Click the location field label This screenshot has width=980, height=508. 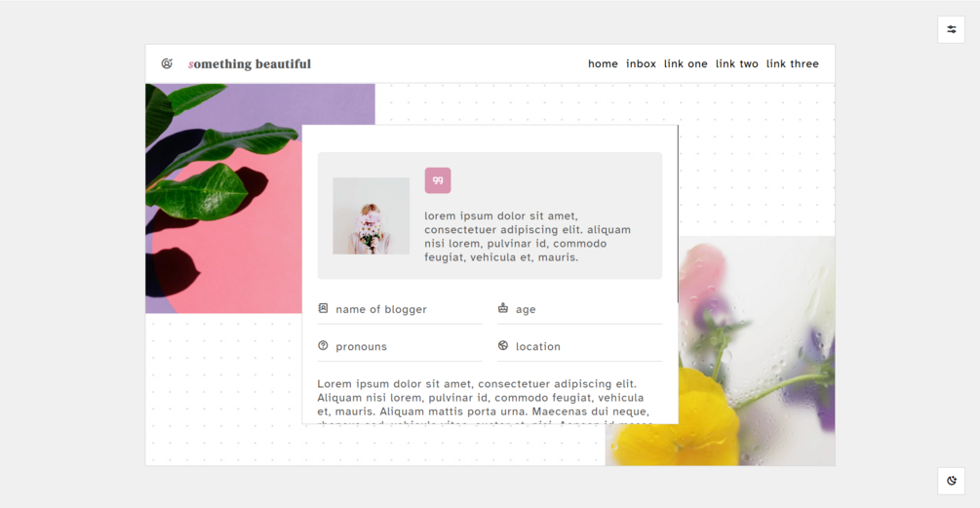tap(538, 347)
